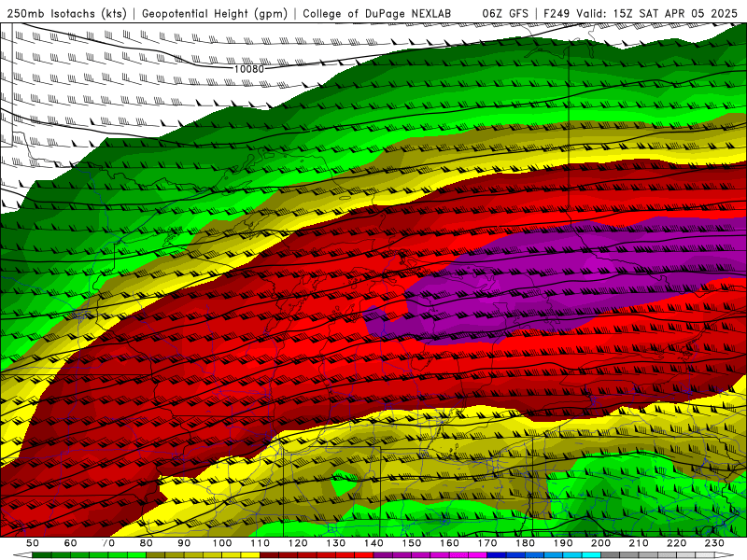Click the '10080' height contour label
The image size is (747, 560).
[x=248, y=69]
